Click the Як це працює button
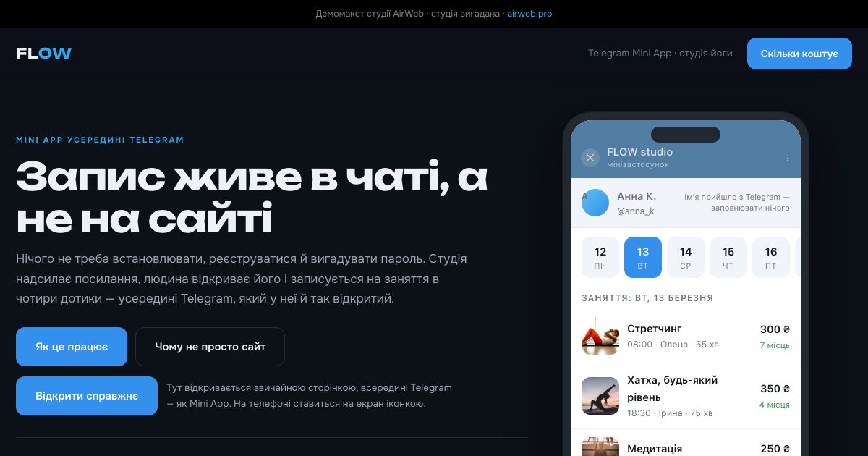 [x=72, y=347]
